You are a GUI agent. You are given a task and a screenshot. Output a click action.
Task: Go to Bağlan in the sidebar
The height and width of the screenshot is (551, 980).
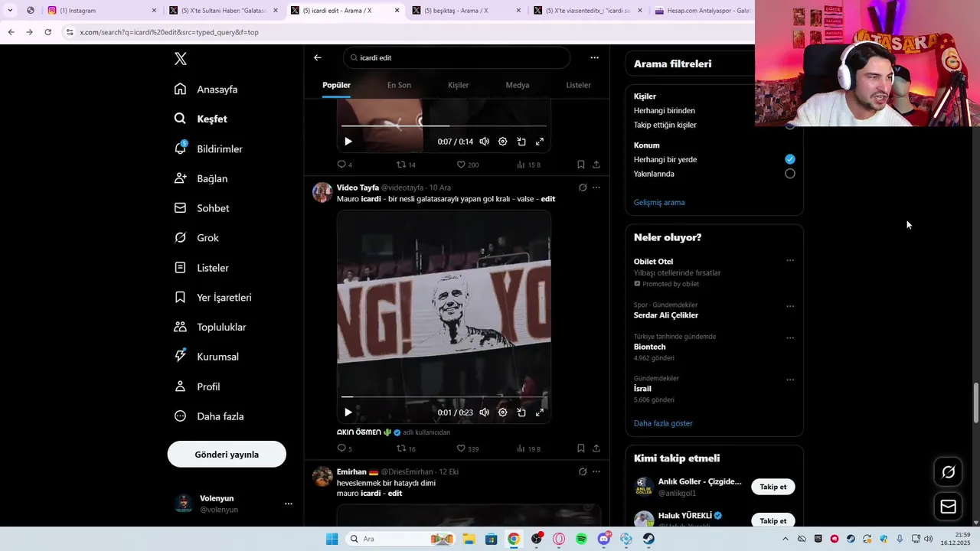coord(201,178)
